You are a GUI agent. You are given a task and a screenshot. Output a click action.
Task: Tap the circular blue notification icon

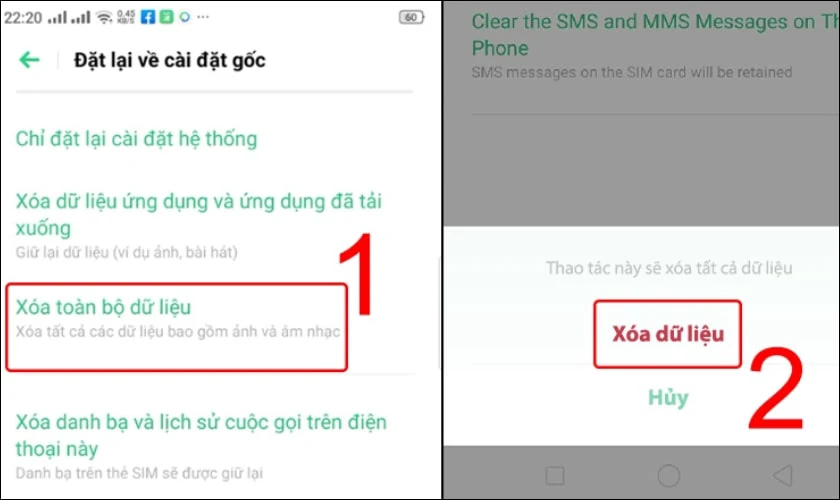185,17
